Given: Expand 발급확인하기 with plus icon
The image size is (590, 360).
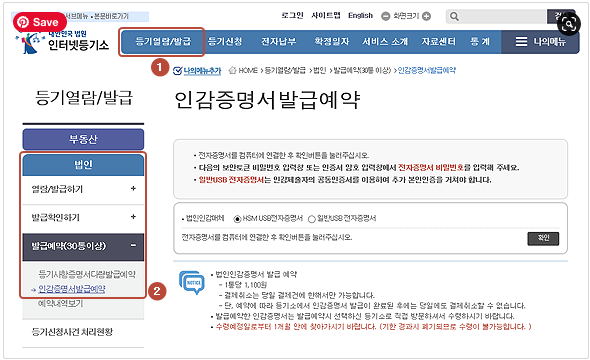Looking at the screenshot, I should point(133,217).
